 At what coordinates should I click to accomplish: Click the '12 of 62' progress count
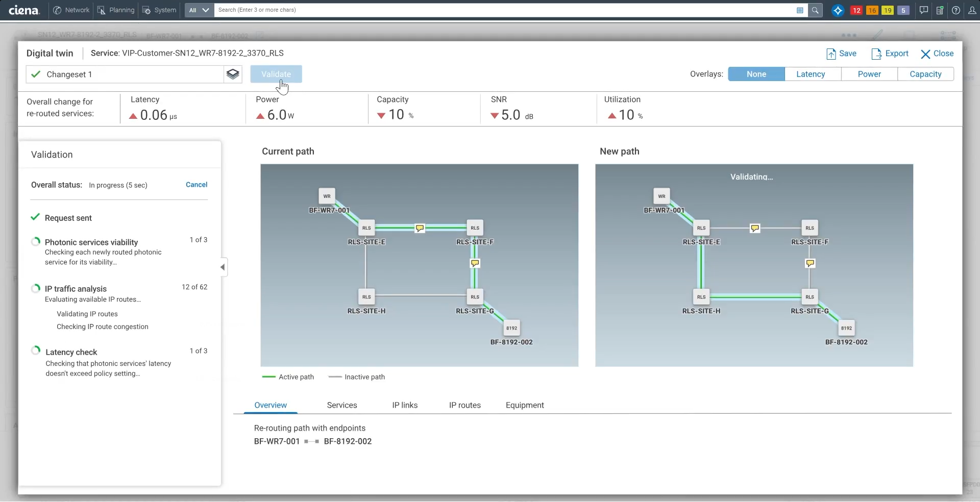[x=194, y=287]
